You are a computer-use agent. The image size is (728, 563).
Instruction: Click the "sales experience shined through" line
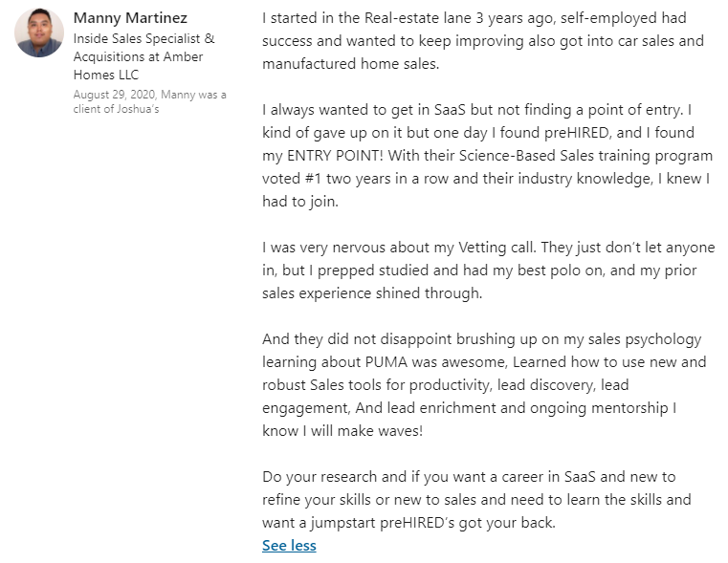pyautogui.click(x=372, y=293)
